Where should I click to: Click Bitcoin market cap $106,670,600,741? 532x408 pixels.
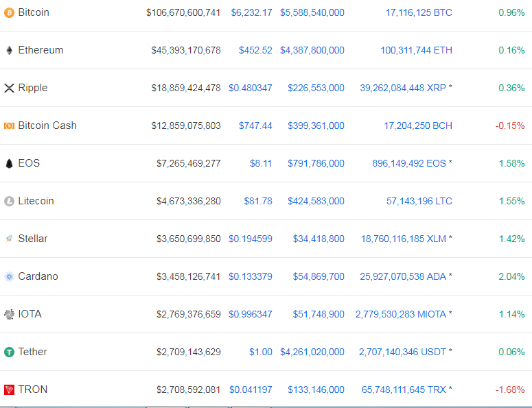coord(183,13)
